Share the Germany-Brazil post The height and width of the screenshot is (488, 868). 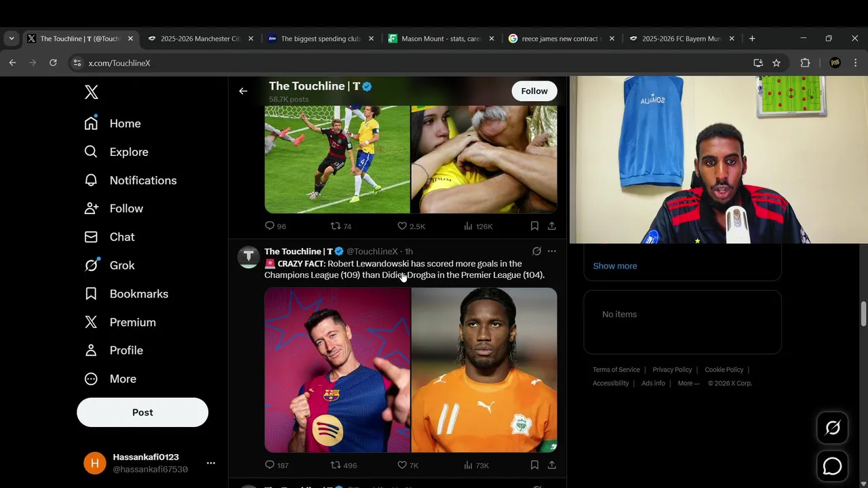pos(552,226)
